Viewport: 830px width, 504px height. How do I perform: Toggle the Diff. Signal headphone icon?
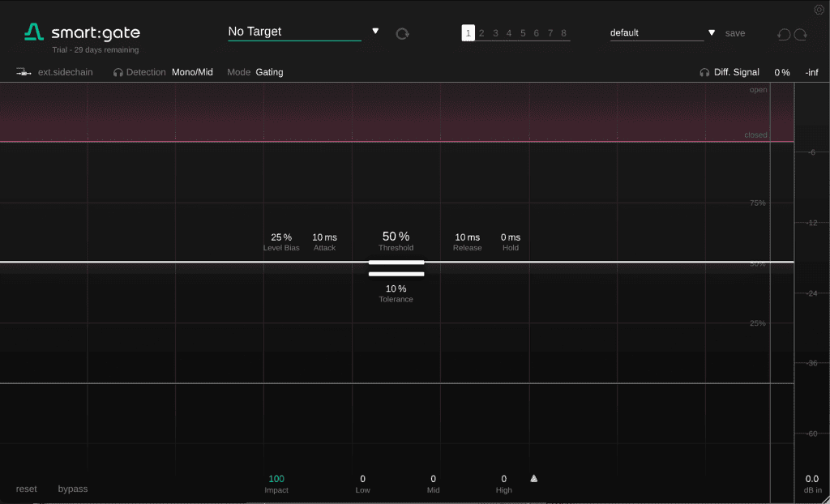pos(704,72)
